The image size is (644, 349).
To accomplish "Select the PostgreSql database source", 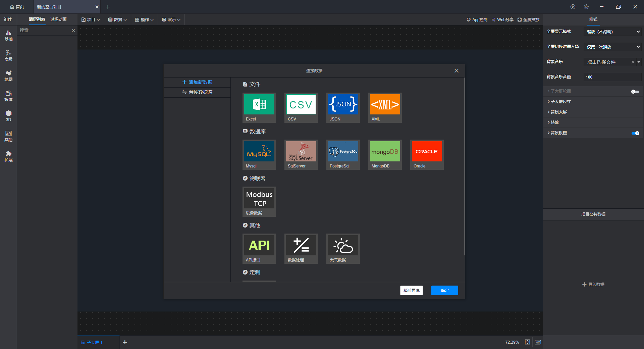I will pos(343,155).
